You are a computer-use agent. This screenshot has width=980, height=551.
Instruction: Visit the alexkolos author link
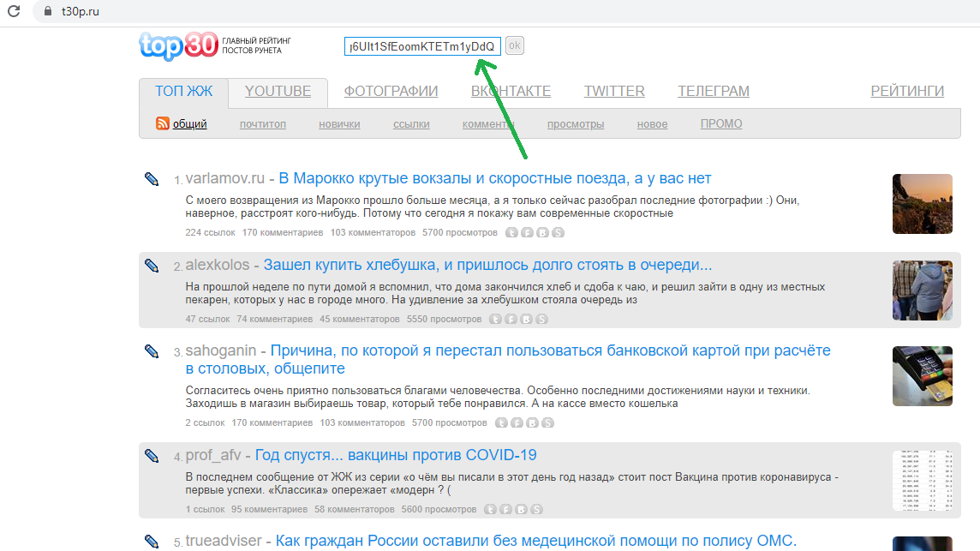point(218,265)
